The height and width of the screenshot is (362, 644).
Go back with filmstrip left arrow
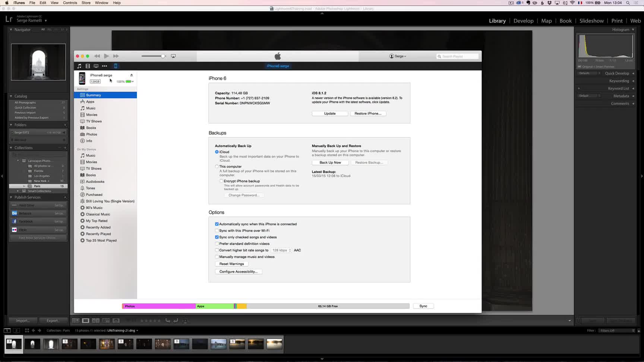[33, 330]
